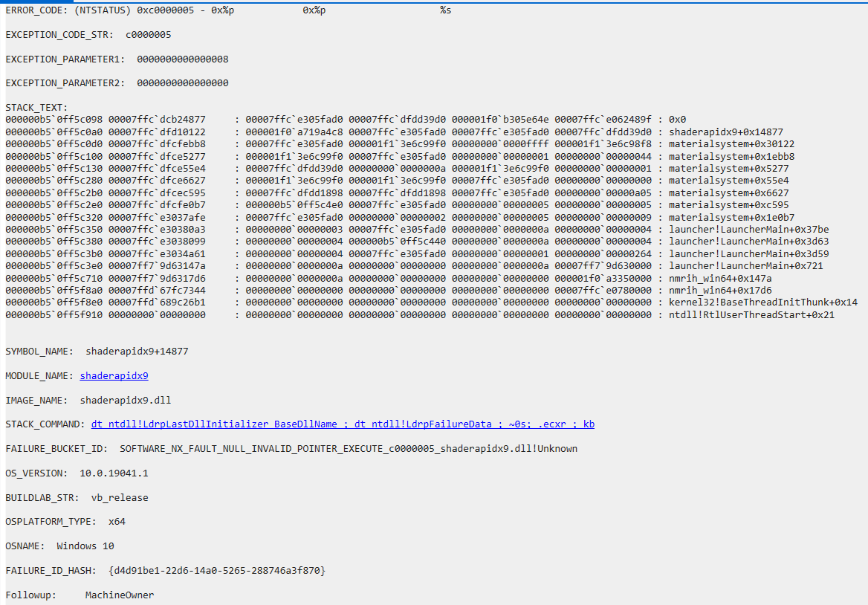
Task: Select the FAILURE_ID_HASH GUID value
Action: [217, 570]
